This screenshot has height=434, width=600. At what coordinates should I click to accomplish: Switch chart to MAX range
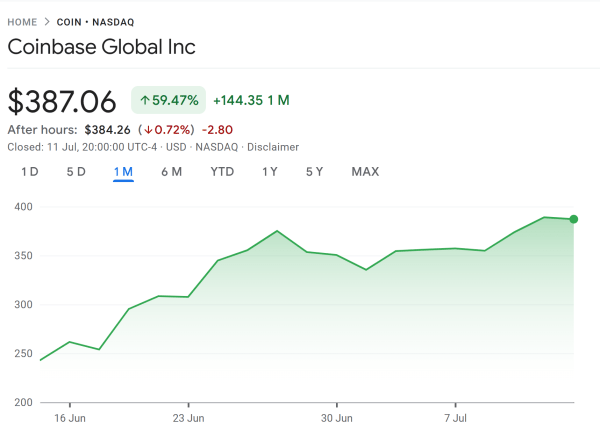(365, 172)
